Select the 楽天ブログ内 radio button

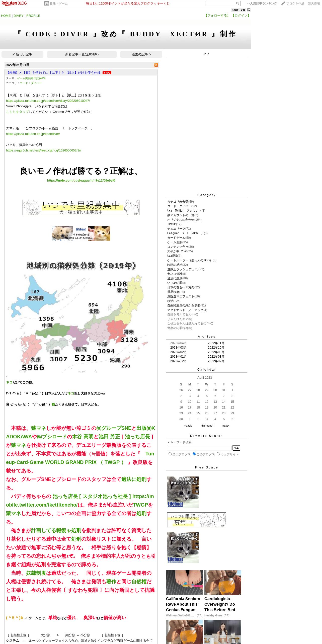[x=170, y=454]
